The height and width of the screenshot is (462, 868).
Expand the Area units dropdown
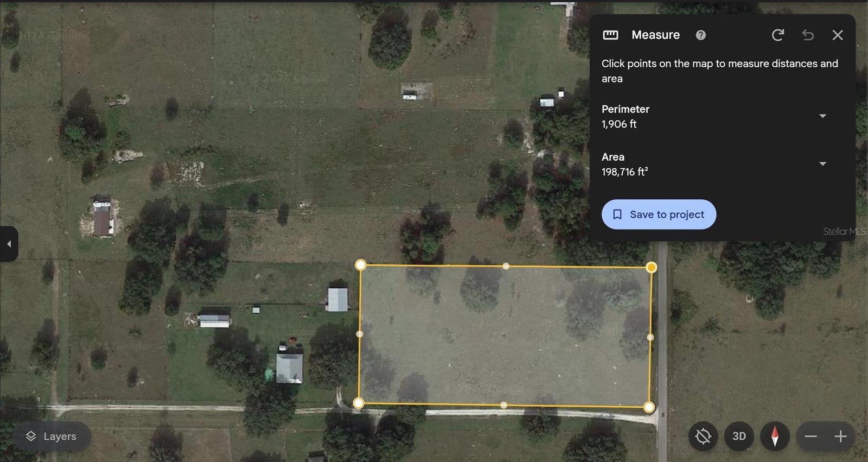point(822,164)
